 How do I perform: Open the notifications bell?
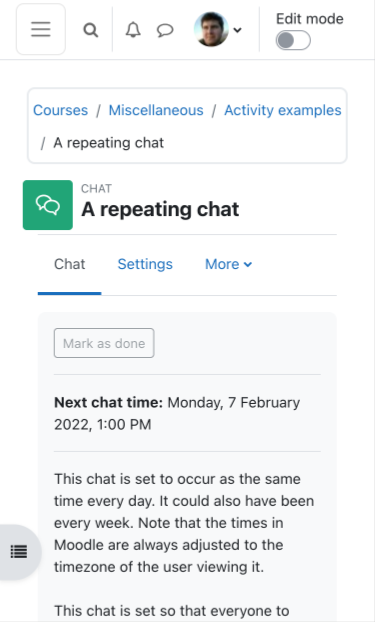(133, 30)
